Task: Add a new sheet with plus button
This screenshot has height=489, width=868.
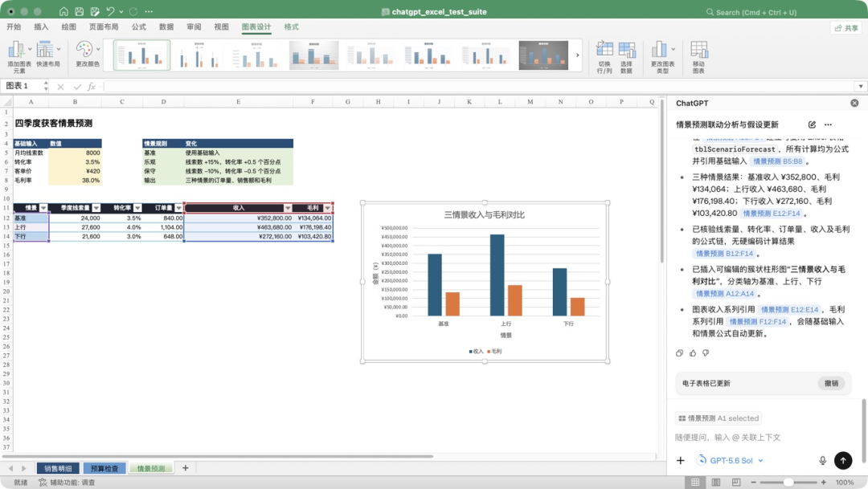Action: click(186, 468)
